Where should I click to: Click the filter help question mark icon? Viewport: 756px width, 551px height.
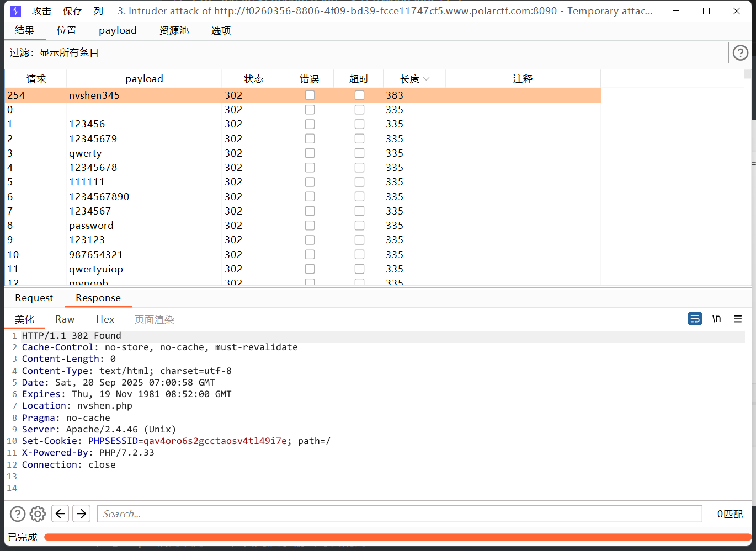[740, 52]
